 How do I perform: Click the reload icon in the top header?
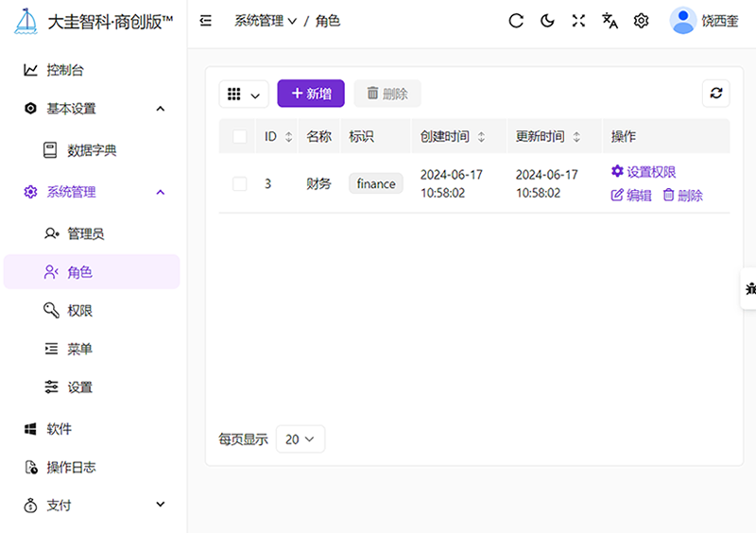click(x=516, y=21)
